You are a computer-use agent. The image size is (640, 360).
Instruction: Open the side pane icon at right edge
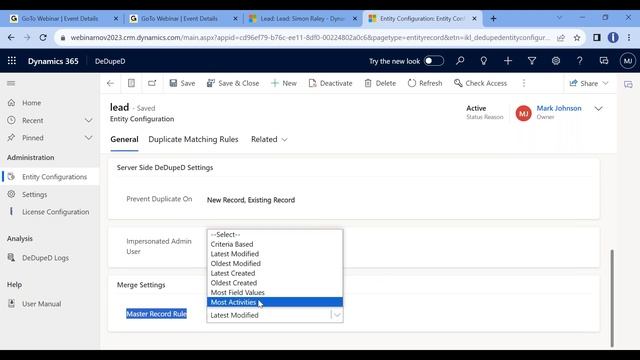(x=628, y=84)
